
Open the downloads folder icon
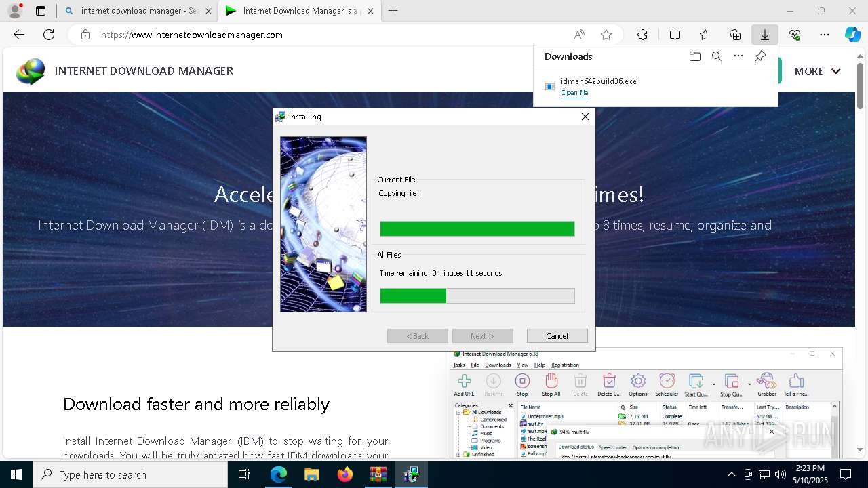[x=694, y=56]
